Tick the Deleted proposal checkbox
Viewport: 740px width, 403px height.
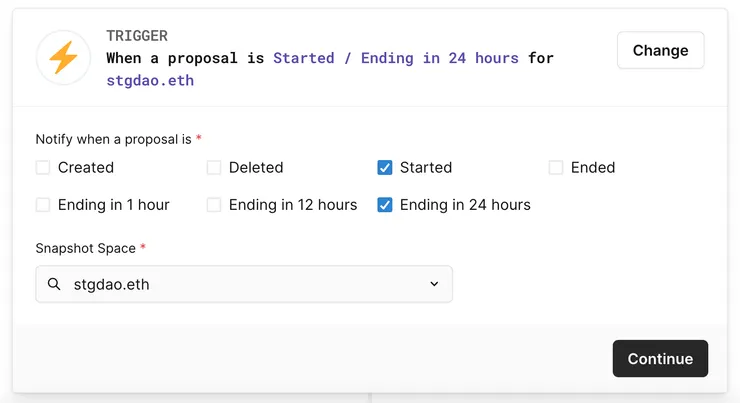point(214,168)
